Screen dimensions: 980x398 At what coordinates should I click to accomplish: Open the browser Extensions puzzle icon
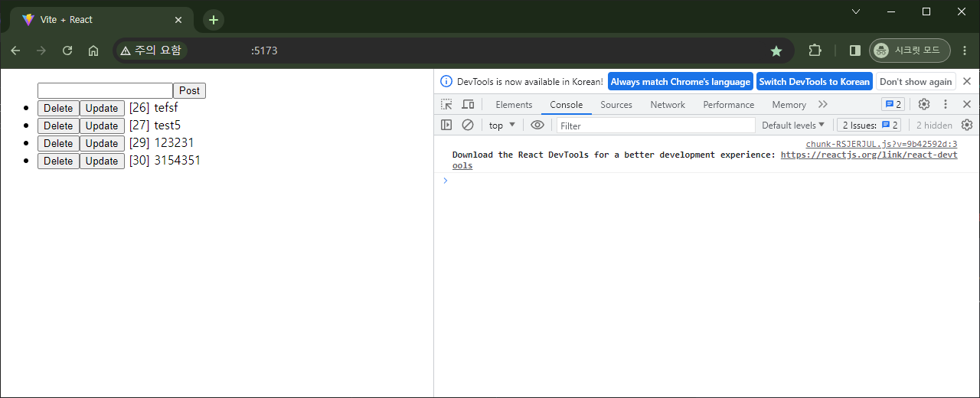[815, 51]
